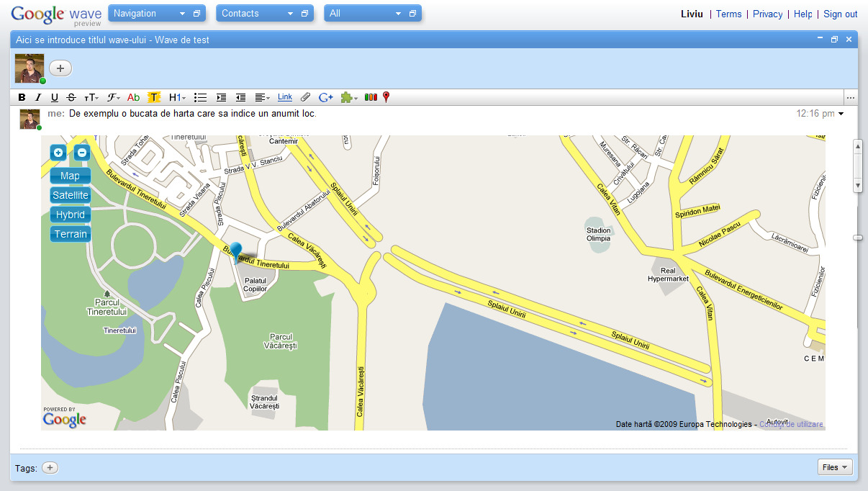Click the Powered by Google map logo

[65, 417]
